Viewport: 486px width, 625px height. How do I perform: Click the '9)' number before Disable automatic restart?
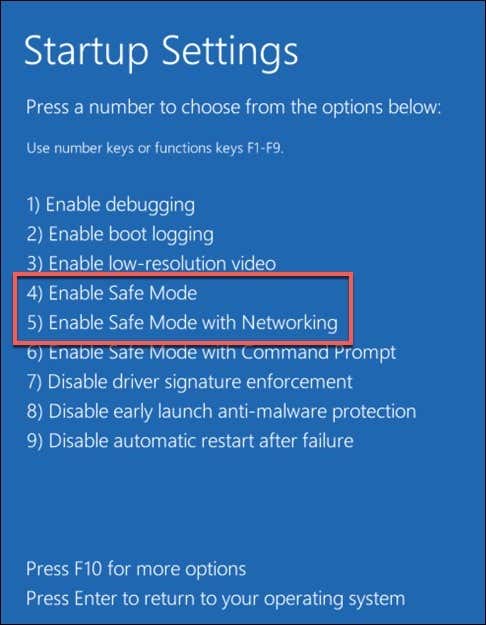tap(34, 441)
